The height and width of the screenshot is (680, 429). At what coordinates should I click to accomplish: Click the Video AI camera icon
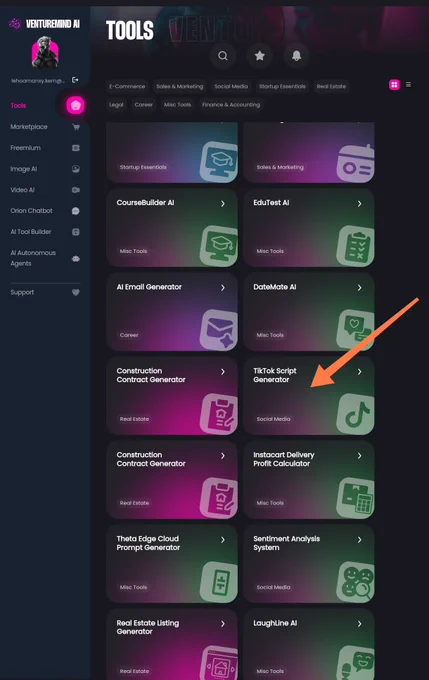pyautogui.click(x=76, y=190)
